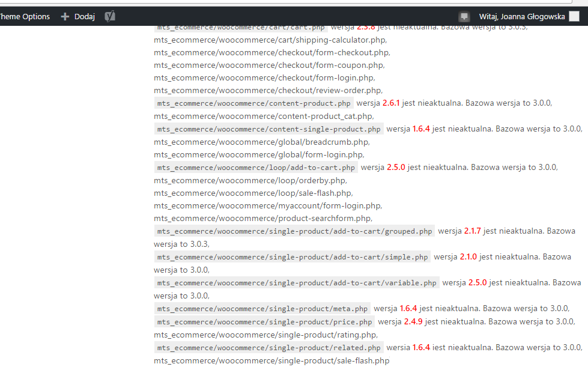Screen dimensions: 588x367
Task: Select the add-to-cart/variable.php code path
Action: tap(297, 283)
